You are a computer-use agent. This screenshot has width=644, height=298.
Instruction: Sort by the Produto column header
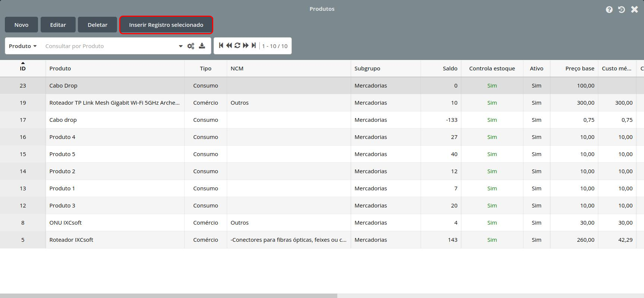(115, 69)
